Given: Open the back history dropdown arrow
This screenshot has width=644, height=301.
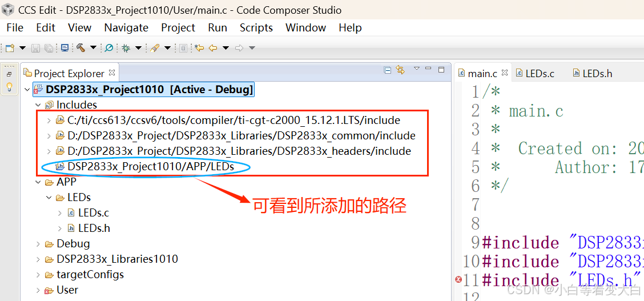Looking at the screenshot, I should point(226,48).
